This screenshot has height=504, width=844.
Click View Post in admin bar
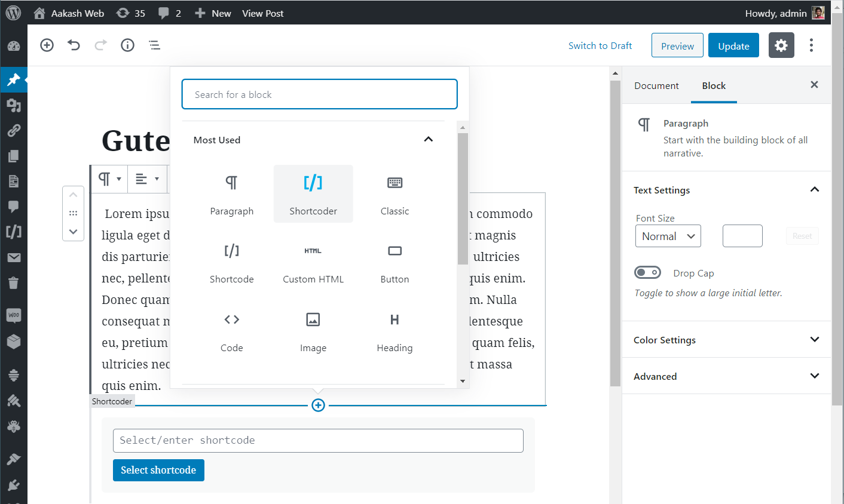(263, 13)
